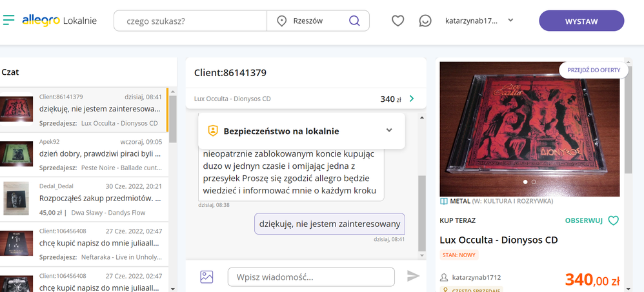The height and width of the screenshot is (292, 644).
Task: Select Lux Occulta thumbnail in chat list
Action: click(16, 110)
